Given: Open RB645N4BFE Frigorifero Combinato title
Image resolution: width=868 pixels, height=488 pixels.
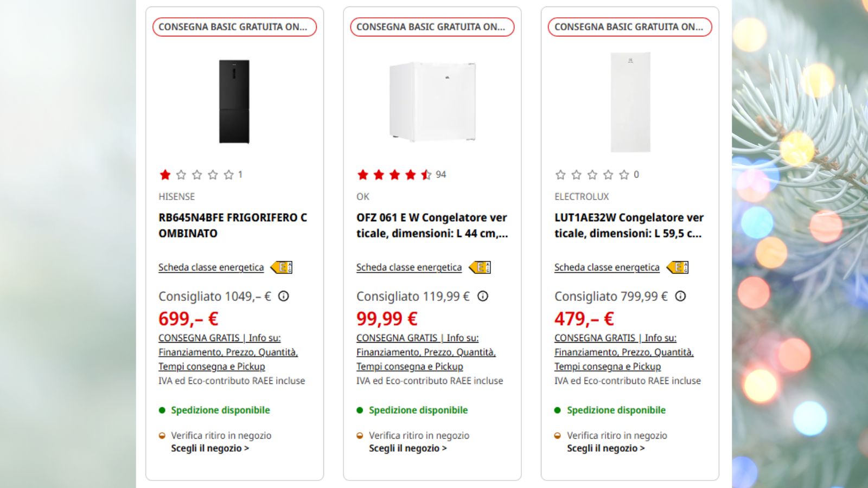Looking at the screenshot, I should 233,226.
